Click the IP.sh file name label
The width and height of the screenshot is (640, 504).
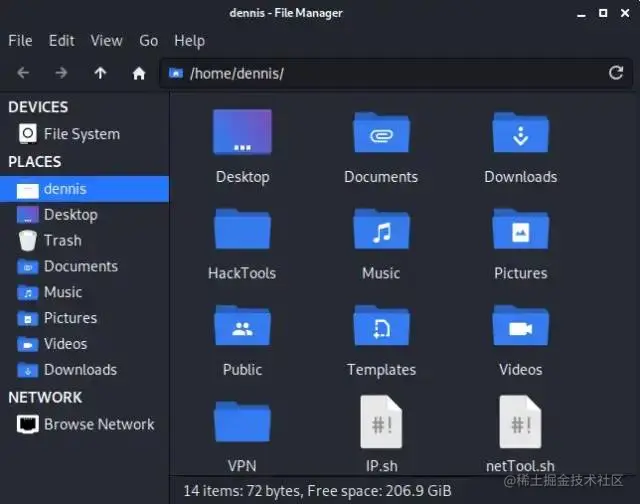click(x=381, y=466)
